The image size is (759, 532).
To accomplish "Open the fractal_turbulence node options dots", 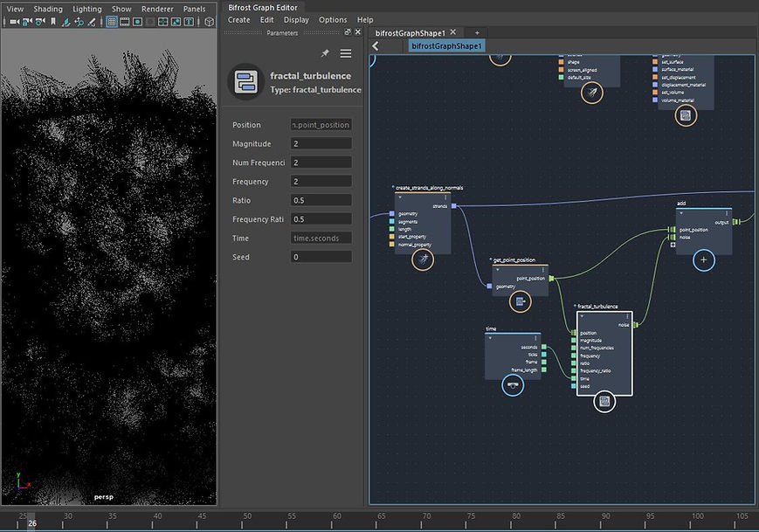I will tap(627, 316).
